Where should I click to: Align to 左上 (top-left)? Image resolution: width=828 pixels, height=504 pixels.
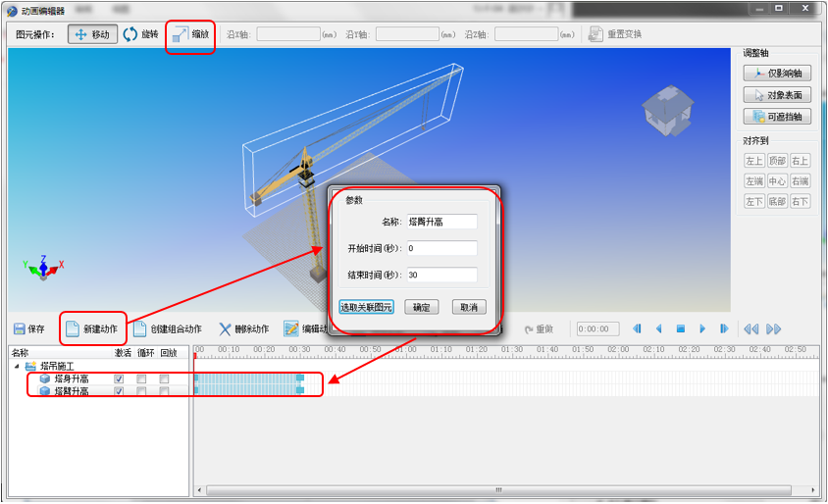(x=754, y=161)
